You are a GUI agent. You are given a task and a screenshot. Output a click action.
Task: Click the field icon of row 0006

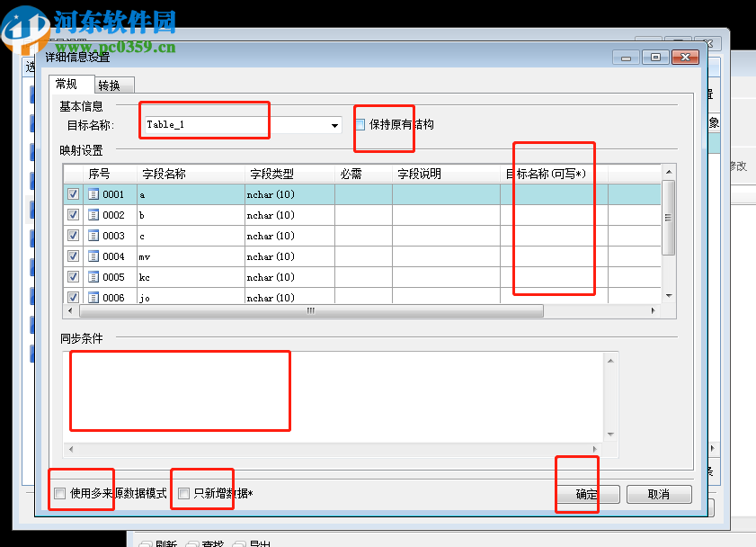(x=93, y=297)
